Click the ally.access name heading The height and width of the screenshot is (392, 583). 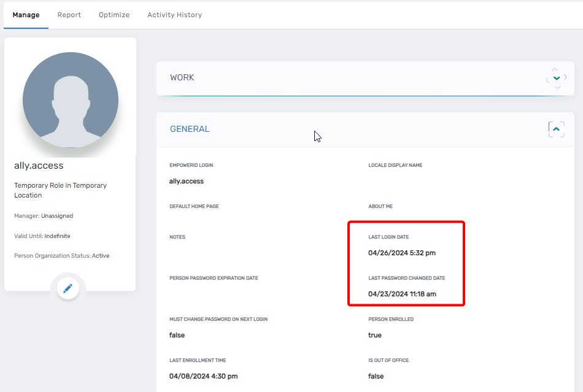point(38,165)
